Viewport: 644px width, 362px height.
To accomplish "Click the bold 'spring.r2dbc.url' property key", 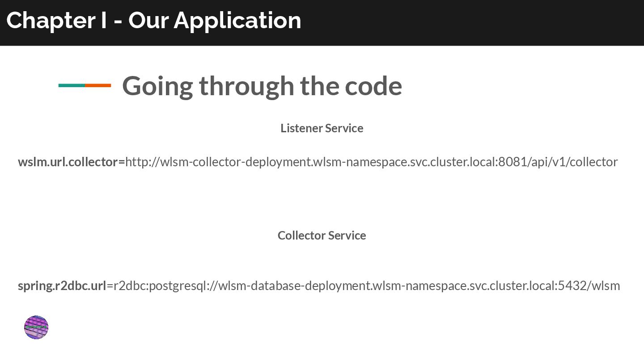I will [x=62, y=286].
